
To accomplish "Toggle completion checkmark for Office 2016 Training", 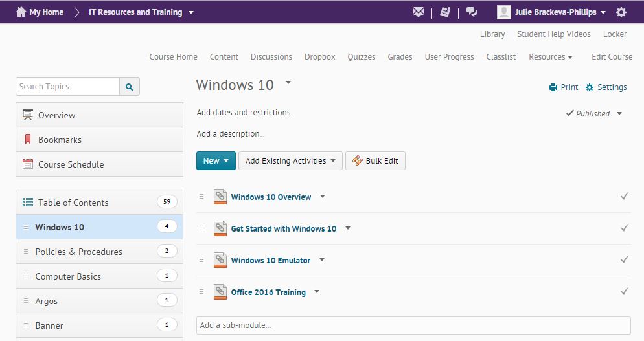I will [x=625, y=291].
